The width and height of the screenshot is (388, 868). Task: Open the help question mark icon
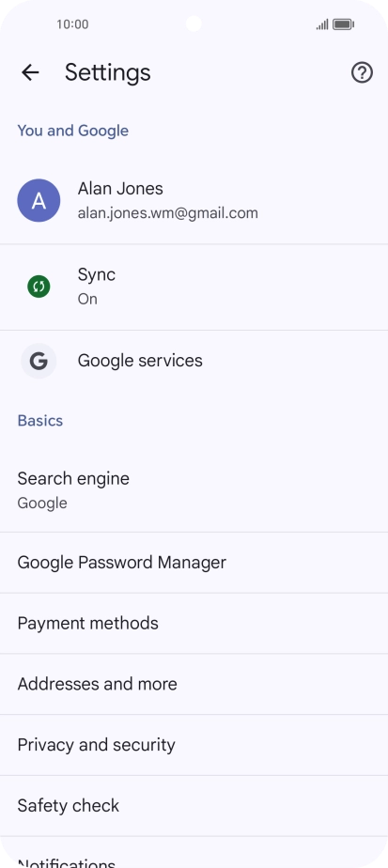pos(362,72)
